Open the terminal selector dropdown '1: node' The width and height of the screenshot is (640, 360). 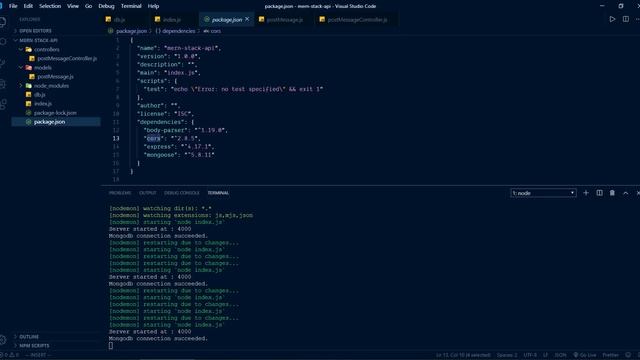(x=543, y=193)
